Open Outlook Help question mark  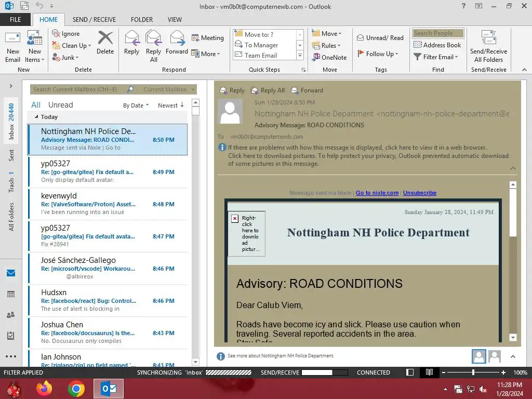[463, 6]
